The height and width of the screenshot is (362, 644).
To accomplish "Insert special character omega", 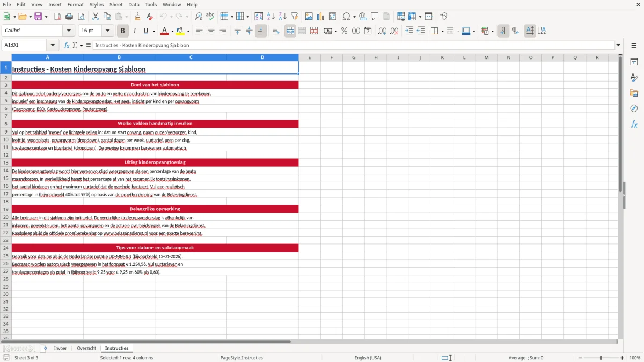I will point(346,17).
